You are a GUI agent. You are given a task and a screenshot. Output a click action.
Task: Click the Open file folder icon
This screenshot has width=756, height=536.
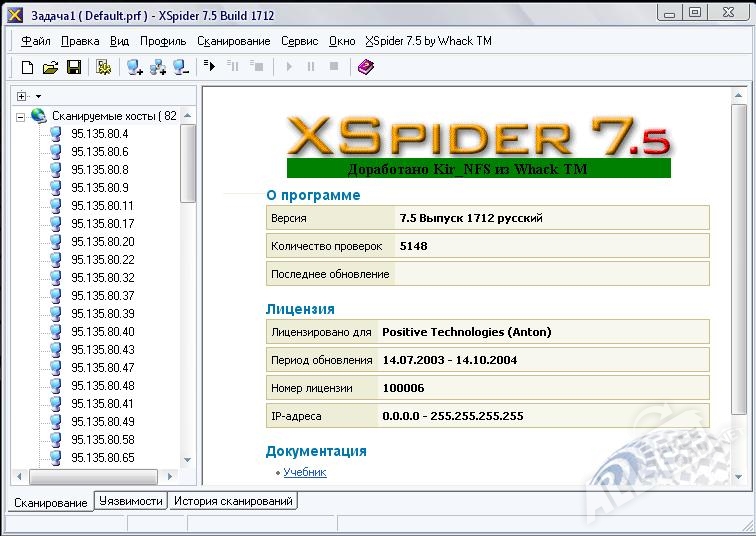51,67
